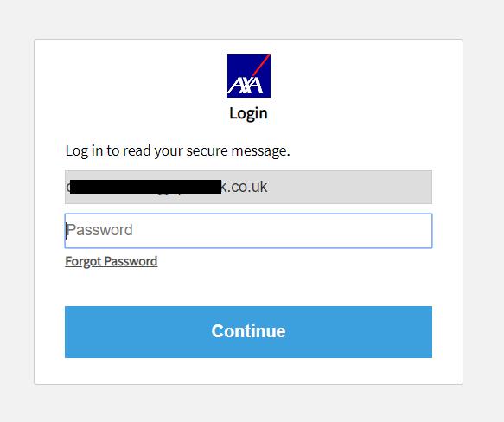504x422 pixels.
Task: Click the black redaction bar over the email
Action: 145,187
